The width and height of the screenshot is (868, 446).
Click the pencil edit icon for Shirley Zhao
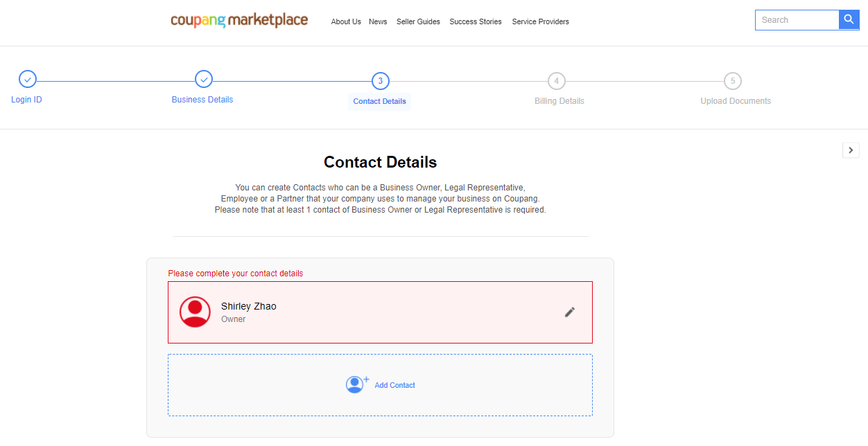[569, 312]
